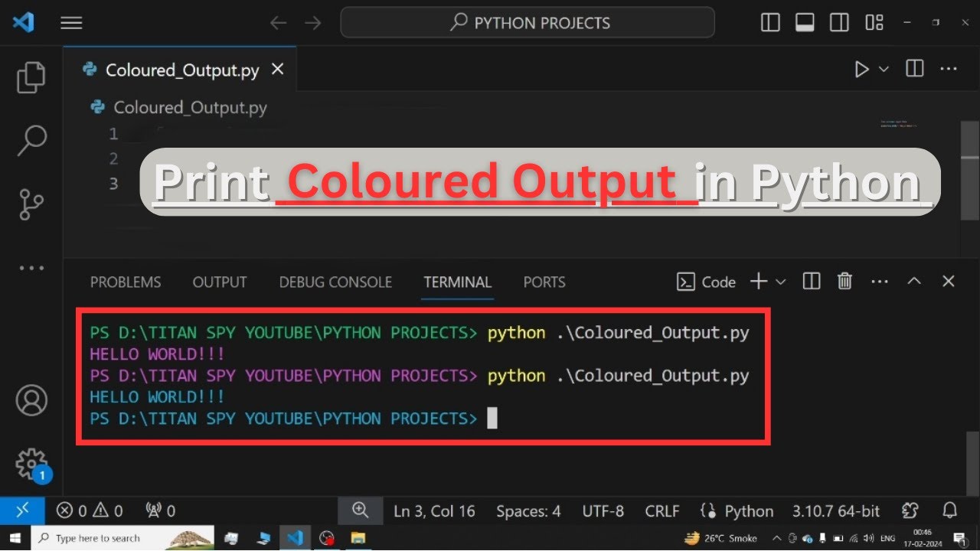Screen dimensions: 980x551
Task: Switch to the PROBLEMS tab
Action: 126,282
